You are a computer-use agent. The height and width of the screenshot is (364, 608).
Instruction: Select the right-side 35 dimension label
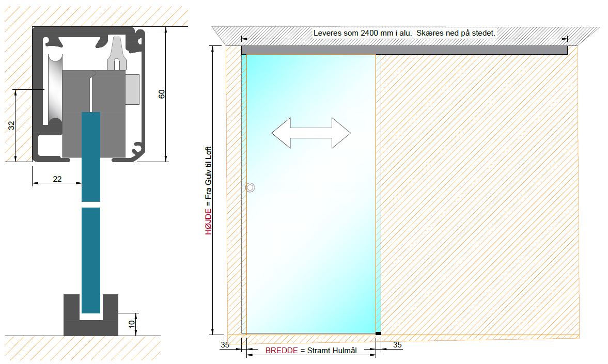tap(397, 344)
